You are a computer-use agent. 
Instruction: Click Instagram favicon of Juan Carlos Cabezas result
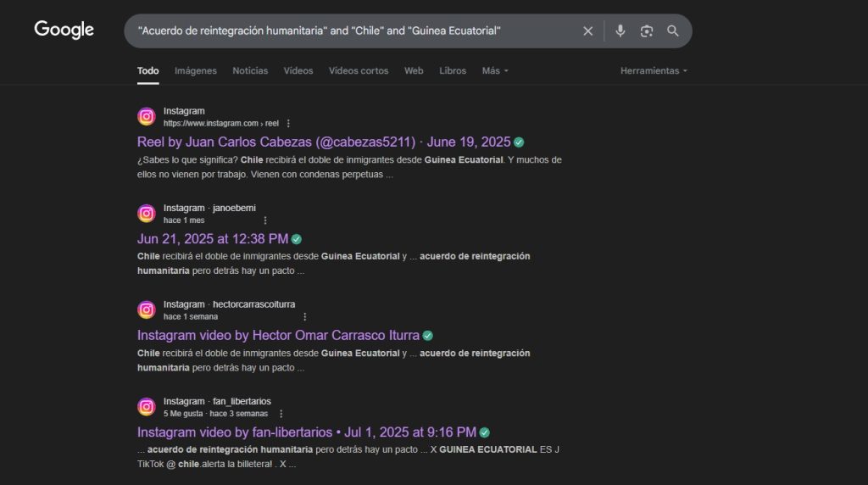coord(147,117)
